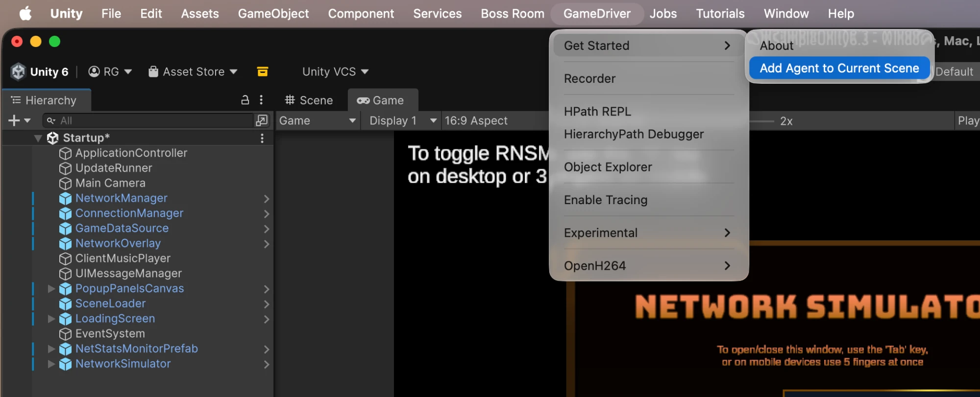980x397 pixels.
Task: Open the SceneLoader prefab arrow
Action: tap(267, 304)
